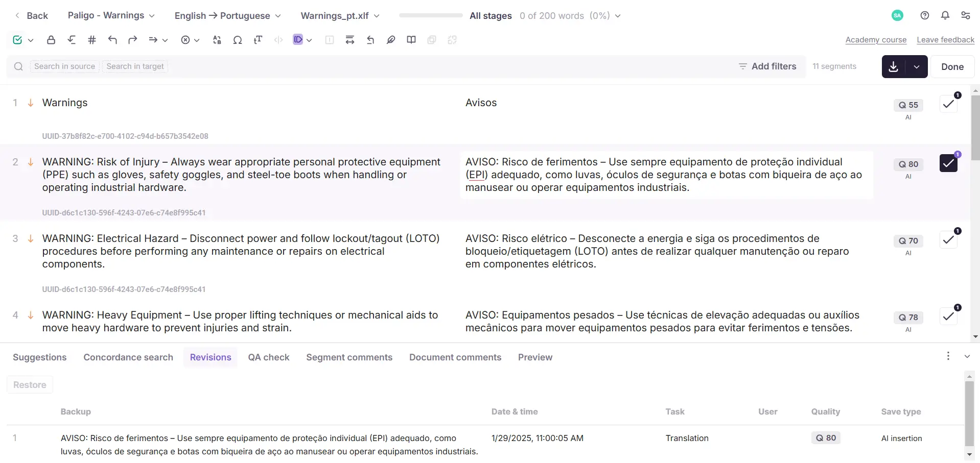Click the jump-to-next-segment arrow icon
This screenshot has height=463, width=980.
point(72,40)
